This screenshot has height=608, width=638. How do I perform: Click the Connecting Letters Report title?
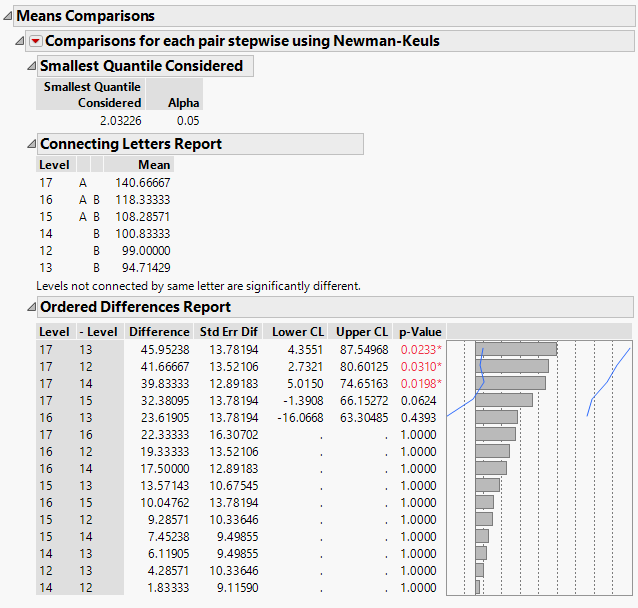tap(130, 144)
